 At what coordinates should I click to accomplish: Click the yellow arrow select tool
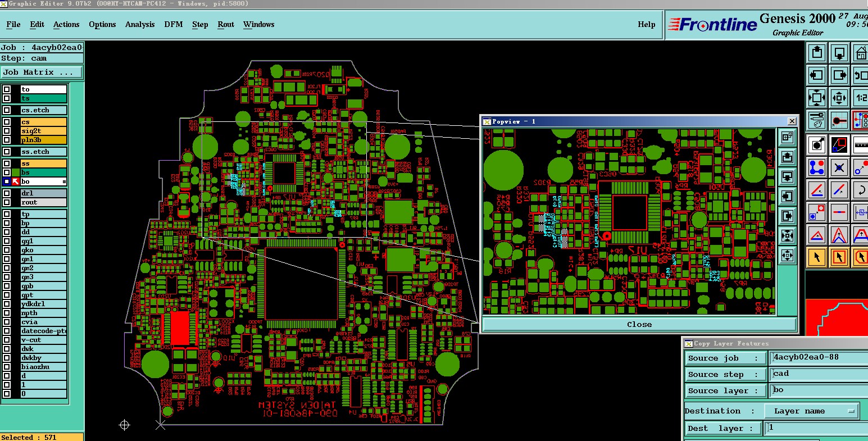tap(817, 257)
